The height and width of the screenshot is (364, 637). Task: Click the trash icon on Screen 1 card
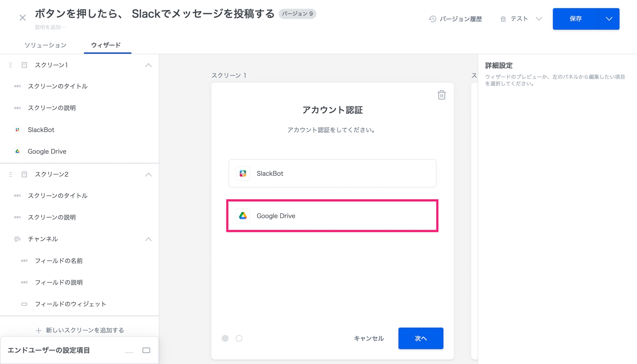coord(441,95)
